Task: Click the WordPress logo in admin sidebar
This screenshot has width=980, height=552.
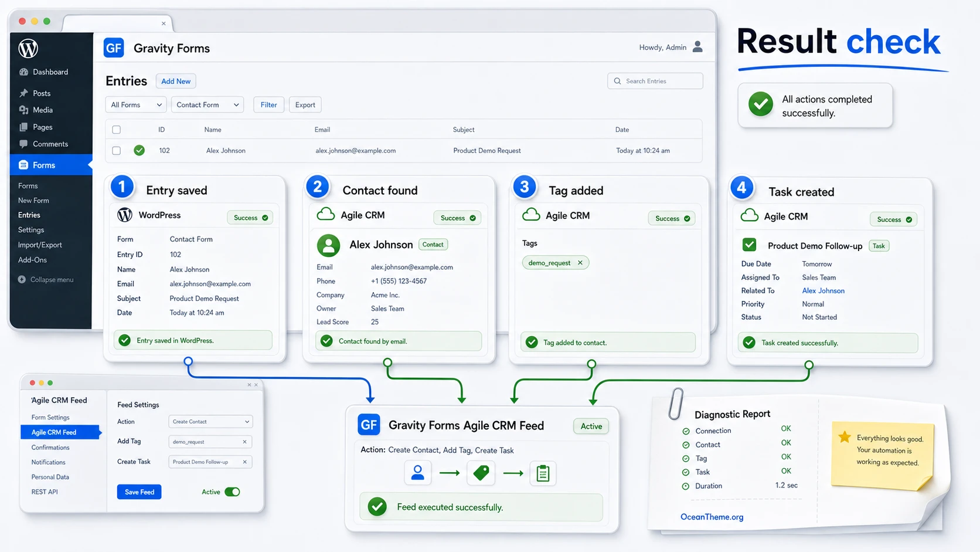Action: pyautogui.click(x=28, y=48)
